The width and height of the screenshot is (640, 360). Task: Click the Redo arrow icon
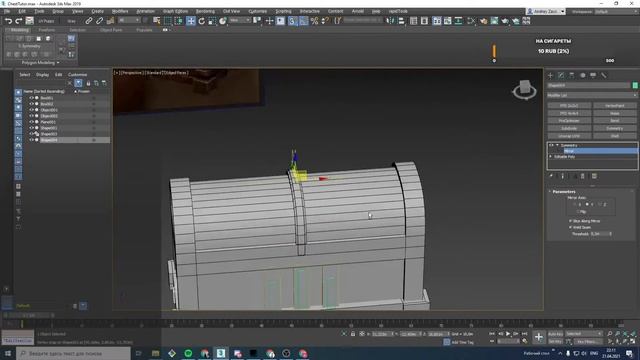[18, 20]
